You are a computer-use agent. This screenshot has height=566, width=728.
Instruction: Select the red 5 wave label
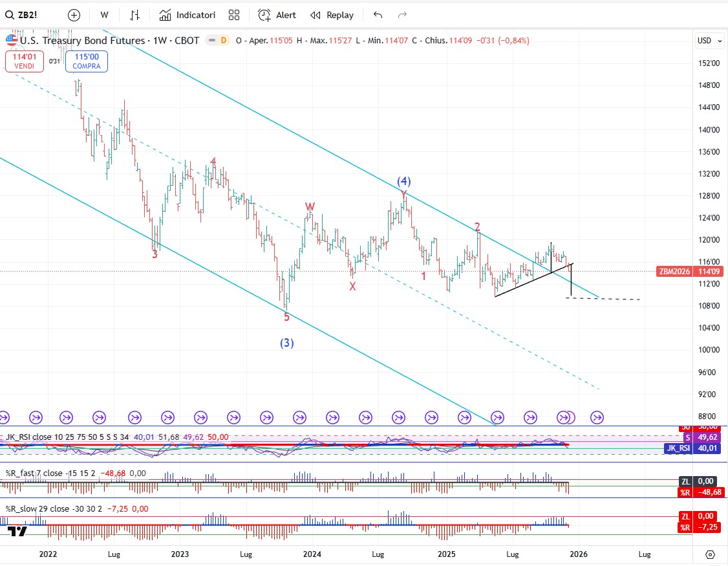(286, 317)
